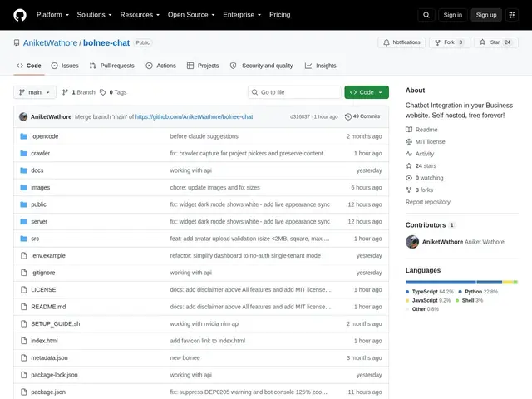This screenshot has width=532, height=399.
Task: Open the Pricing menu item
Action: pos(279,15)
